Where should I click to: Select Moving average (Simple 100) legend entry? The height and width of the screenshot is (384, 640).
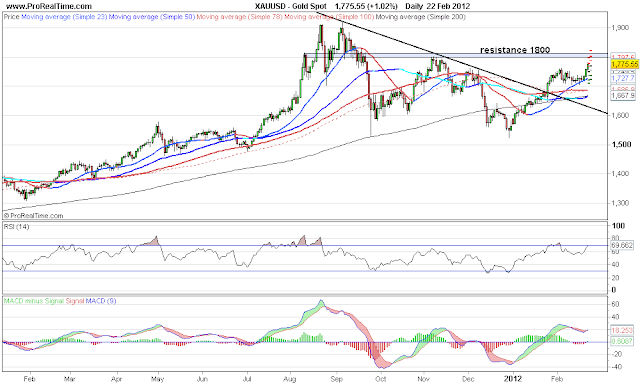329,17
